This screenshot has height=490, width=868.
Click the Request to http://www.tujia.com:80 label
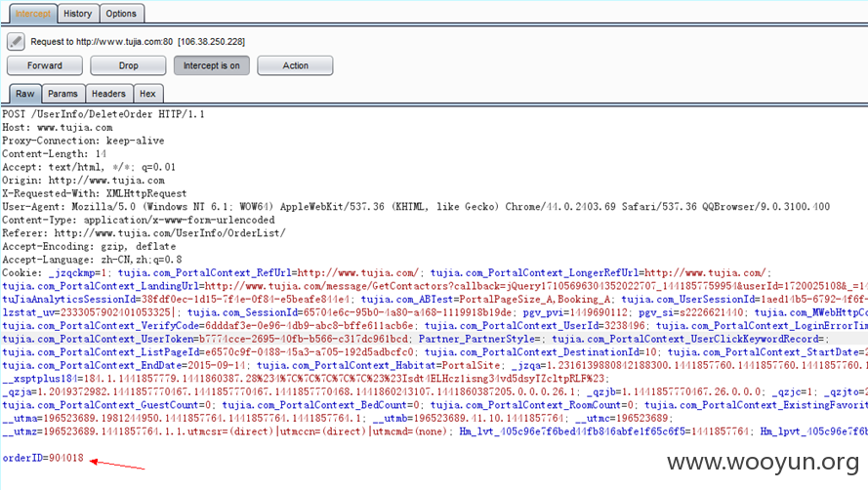coord(102,42)
